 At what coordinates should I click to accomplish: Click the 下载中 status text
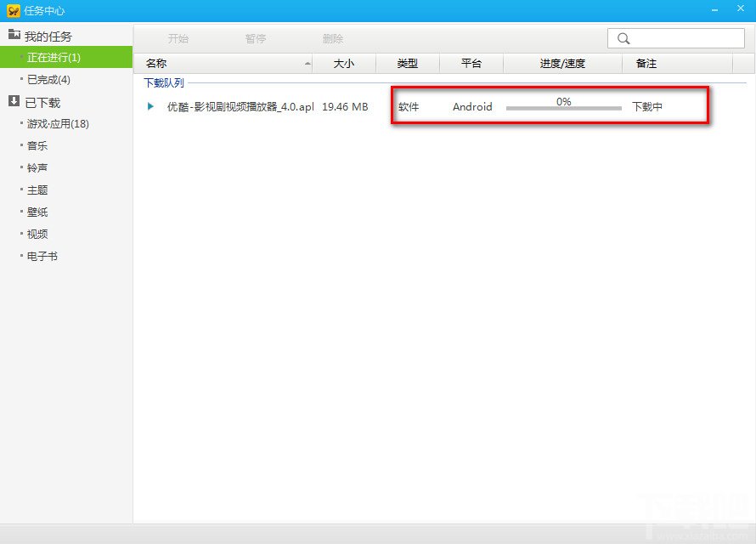pos(647,106)
